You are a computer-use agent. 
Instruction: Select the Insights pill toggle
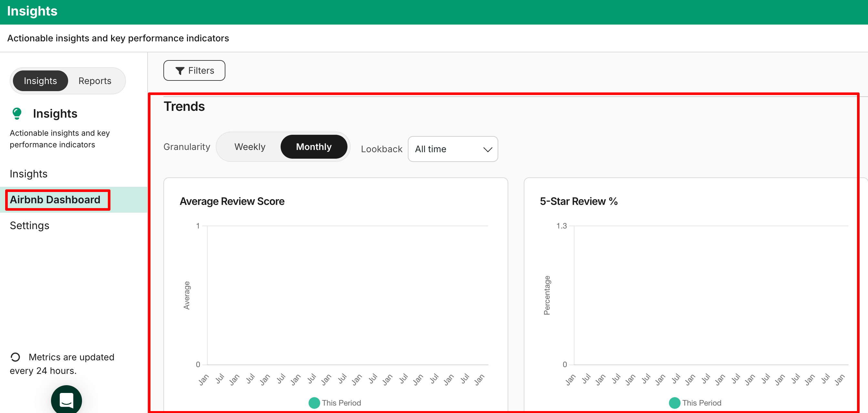[40, 81]
